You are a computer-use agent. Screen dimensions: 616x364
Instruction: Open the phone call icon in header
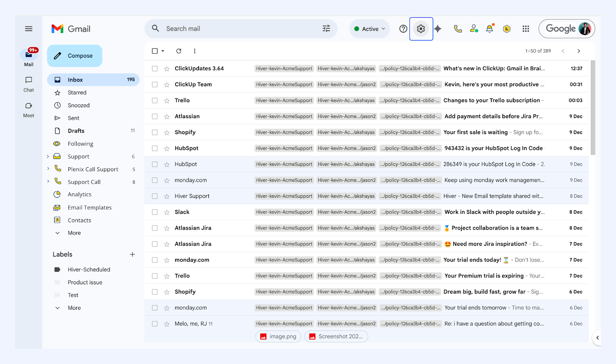(x=458, y=29)
